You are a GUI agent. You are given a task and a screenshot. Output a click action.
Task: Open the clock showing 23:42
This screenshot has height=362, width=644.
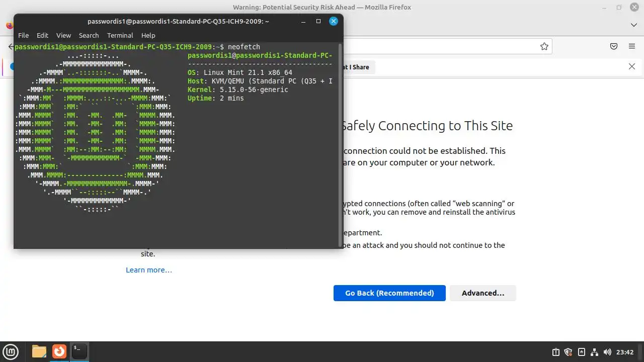[x=625, y=352]
